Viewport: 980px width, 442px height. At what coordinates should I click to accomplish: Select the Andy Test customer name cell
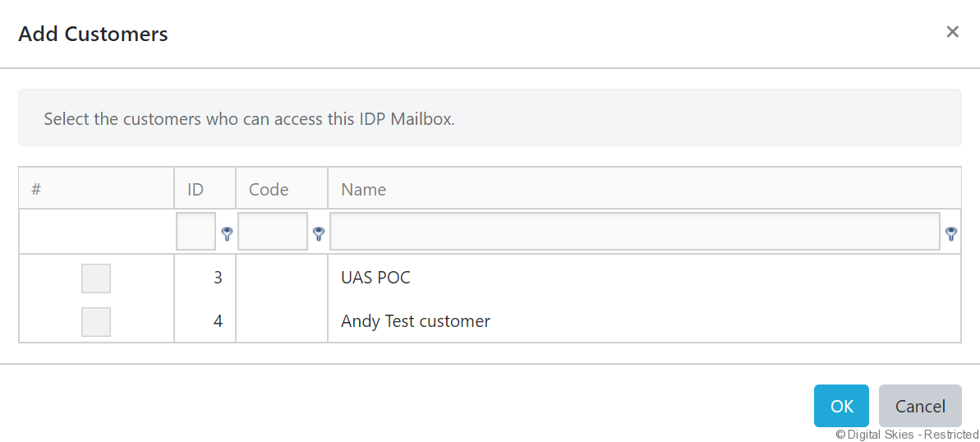pos(416,321)
